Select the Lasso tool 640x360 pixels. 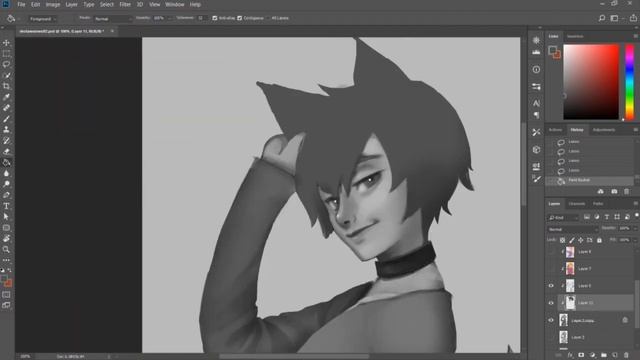click(x=6, y=64)
